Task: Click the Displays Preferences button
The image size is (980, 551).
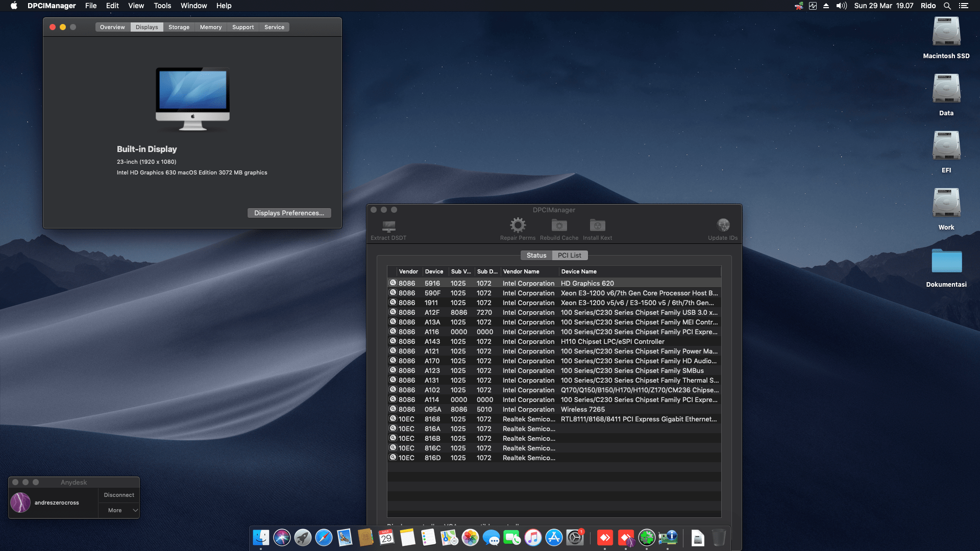Action: point(289,213)
